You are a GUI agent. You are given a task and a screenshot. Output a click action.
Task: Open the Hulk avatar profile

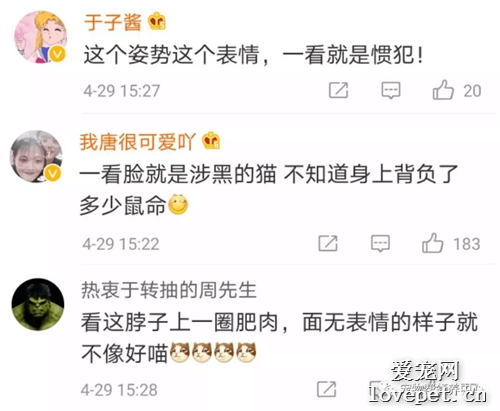point(38,304)
